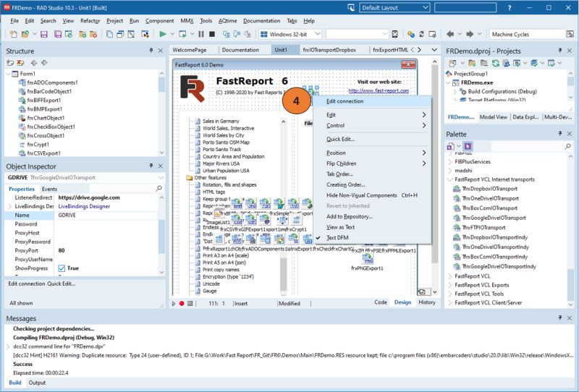Collapse FastReport VCL Internet transports category

tap(449, 179)
